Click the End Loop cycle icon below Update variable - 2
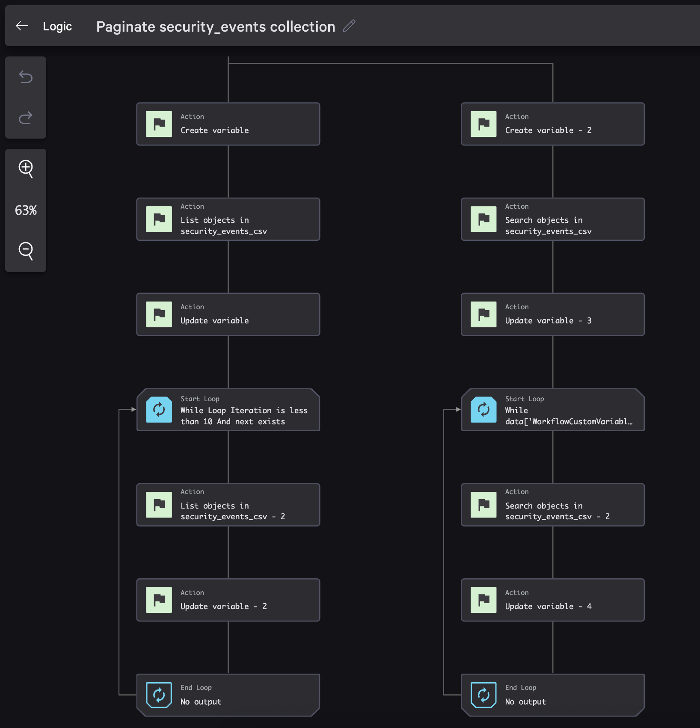700x728 pixels. pos(158,695)
